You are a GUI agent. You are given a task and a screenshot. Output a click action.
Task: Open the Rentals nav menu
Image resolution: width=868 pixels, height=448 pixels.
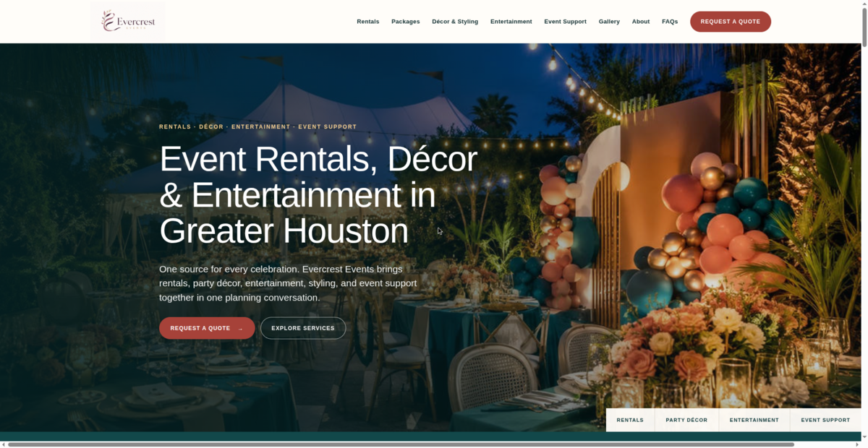(367, 22)
